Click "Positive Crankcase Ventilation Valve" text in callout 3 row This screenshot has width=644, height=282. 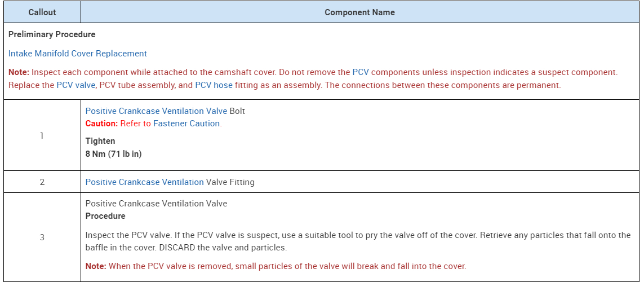[x=156, y=204]
